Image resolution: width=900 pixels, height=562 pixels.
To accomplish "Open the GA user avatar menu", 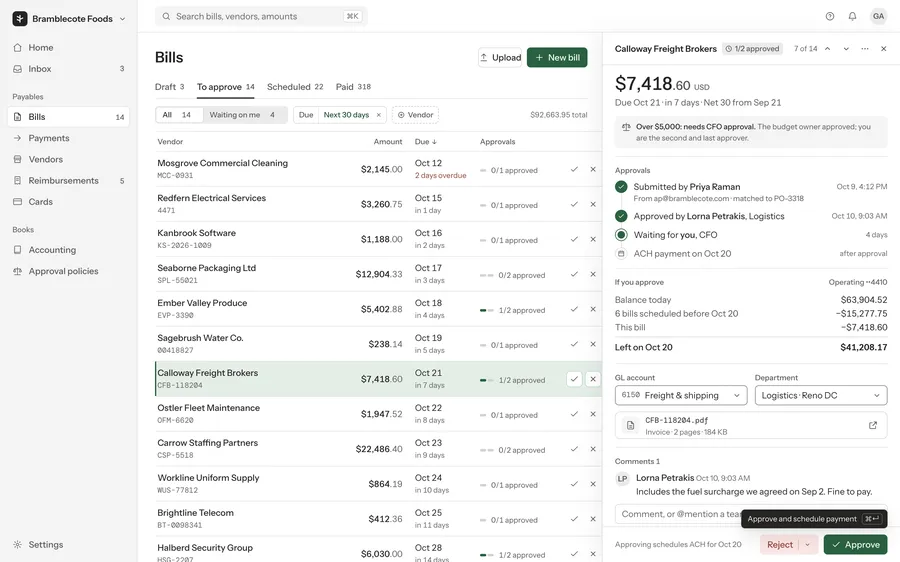I will (x=878, y=17).
